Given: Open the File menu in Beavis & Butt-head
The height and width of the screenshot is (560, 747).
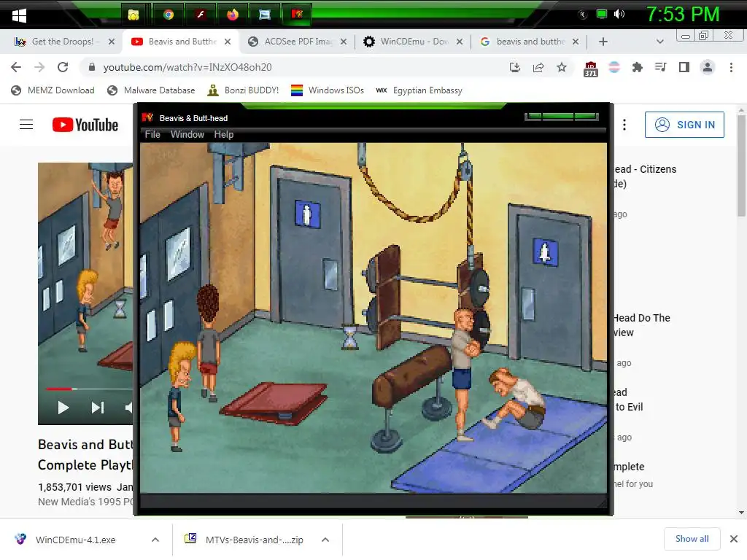Looking at the screenshot, I should pyautogui.click(x=152, y=135).
